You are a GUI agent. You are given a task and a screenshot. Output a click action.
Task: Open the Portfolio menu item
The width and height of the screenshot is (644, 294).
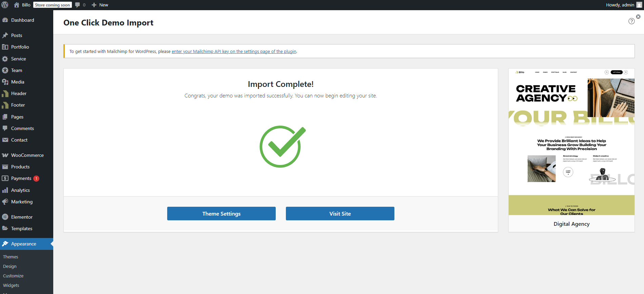point(20,47)
